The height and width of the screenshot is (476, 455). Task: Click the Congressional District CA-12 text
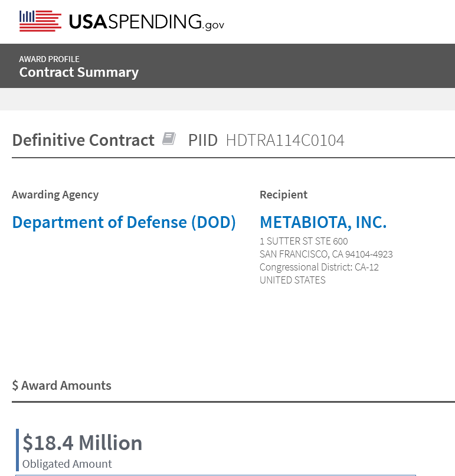click(x=319, y=268)
